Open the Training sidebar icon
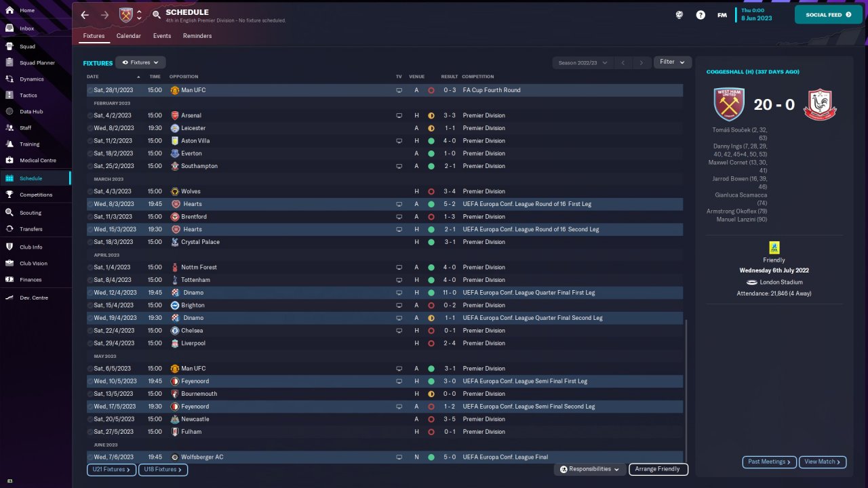Image resolution: width=868 pixels, height=488 pixels. [x=9, y=144]
